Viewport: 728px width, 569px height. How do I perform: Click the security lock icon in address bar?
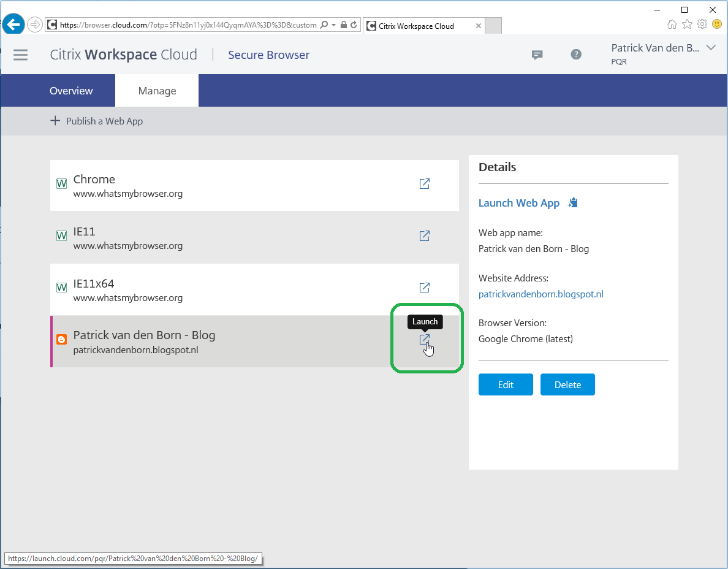pyautogui.click(x=344, y=25)
